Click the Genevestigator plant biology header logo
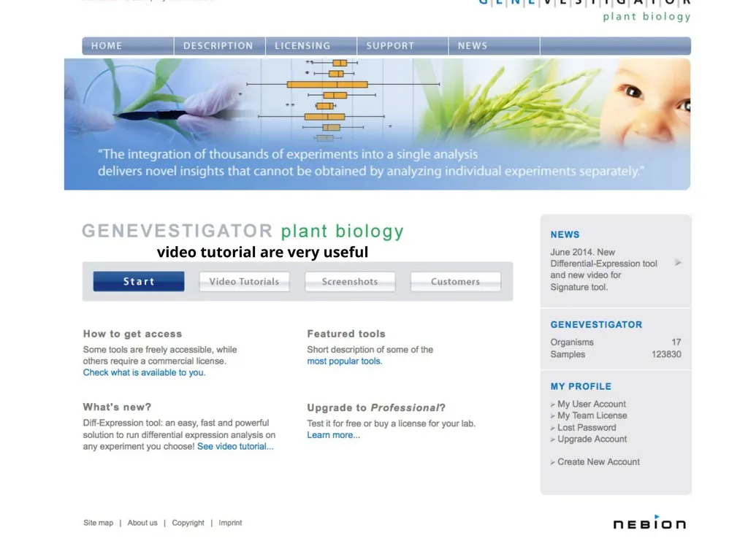Image resolution: width=748 pixels, height=560 pixels. point(585,10)
